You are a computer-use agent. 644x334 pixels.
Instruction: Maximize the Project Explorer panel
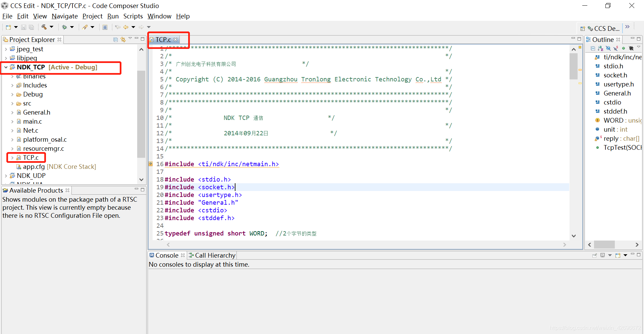143,39
